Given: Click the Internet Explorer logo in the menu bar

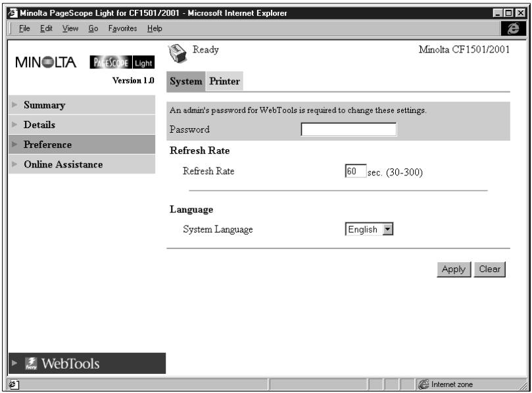Looking at the screenshot, I should pos(514,28).
